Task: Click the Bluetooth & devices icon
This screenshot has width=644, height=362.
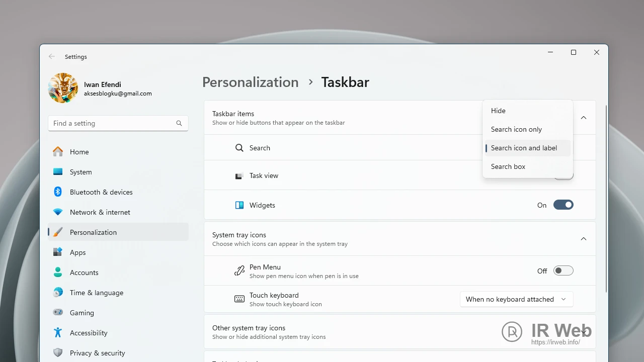Action: 58,192
